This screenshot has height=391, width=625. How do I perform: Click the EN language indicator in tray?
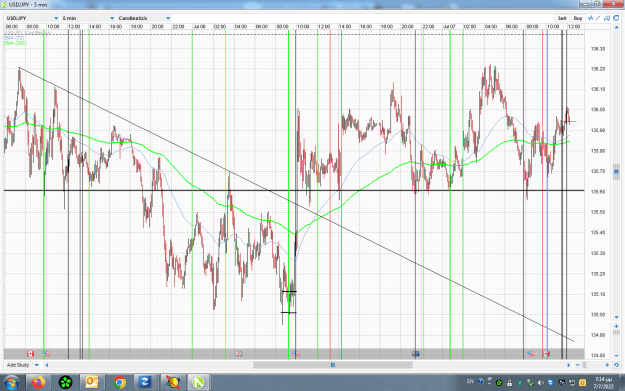click(x=470, y=382)
